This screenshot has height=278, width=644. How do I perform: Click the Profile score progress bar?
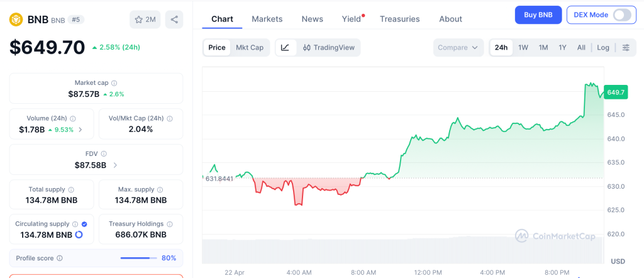click(x=138, y=258)
